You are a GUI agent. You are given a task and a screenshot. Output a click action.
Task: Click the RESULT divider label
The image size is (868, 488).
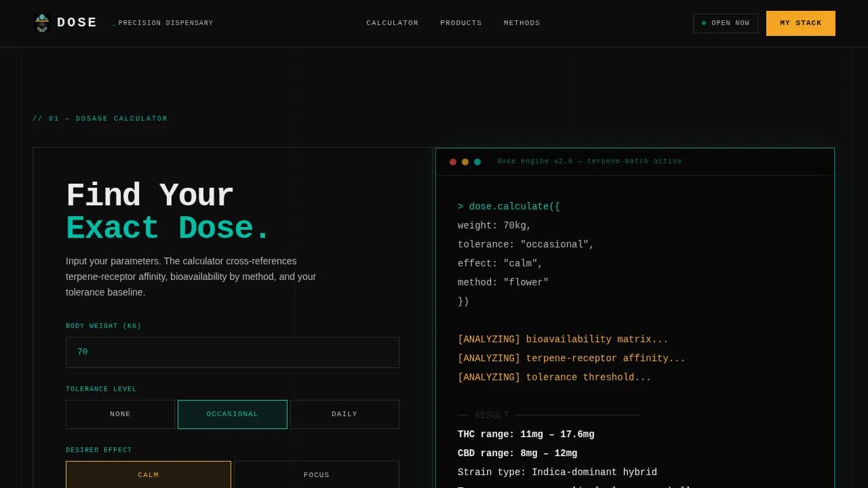(x=492, y=415)
